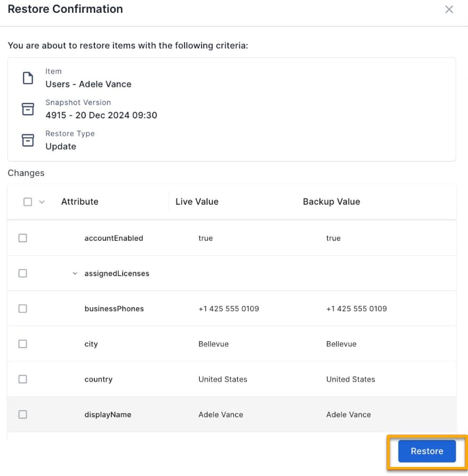Tick the city attribute checkbox
This screenshot has height=476, width=468.
pyautogui.click(x=23, y=344)
